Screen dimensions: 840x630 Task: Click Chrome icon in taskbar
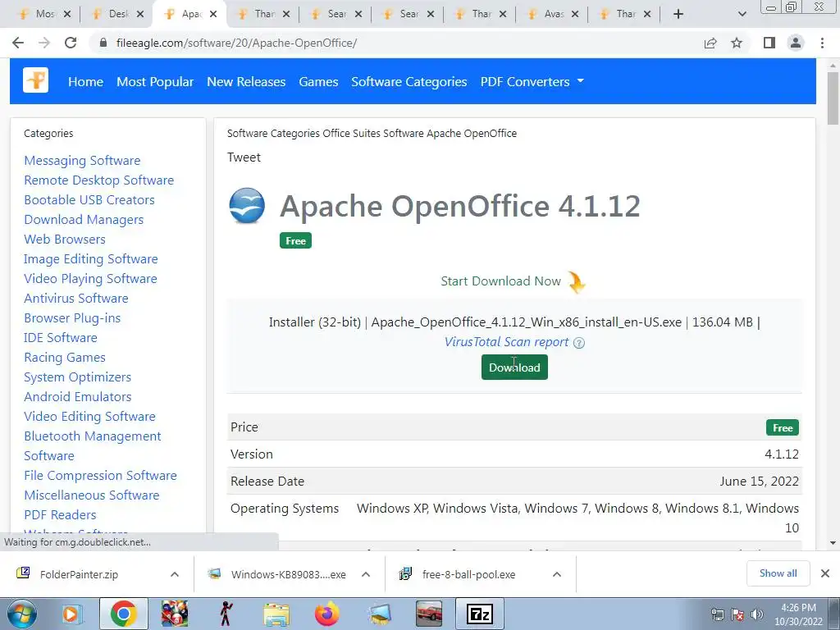[124, 614]
